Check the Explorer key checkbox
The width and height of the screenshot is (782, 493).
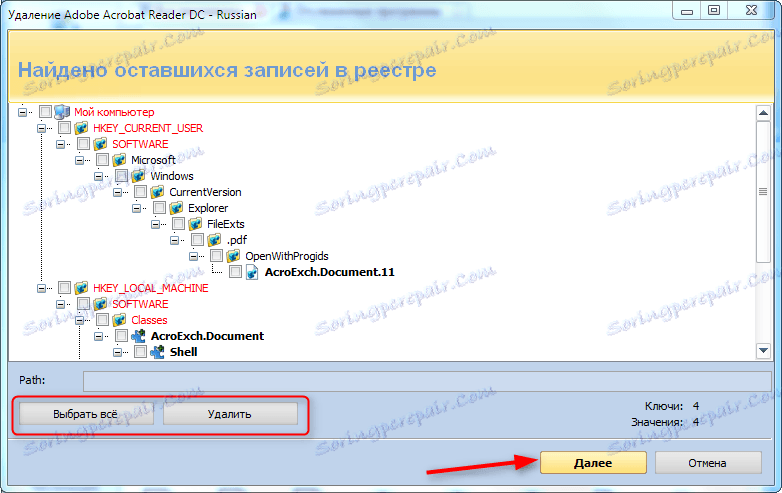point(159,208)
